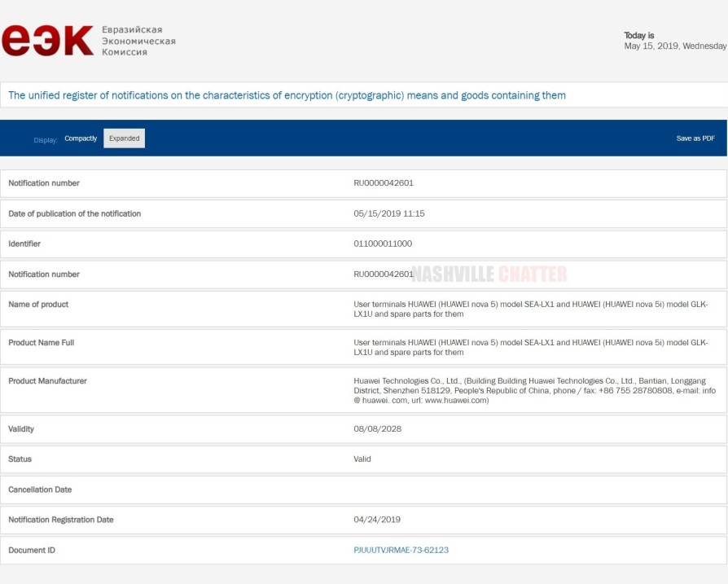728x584 pixels.
Task: Click the Validity date 08/08/2028
Action: 377,428
